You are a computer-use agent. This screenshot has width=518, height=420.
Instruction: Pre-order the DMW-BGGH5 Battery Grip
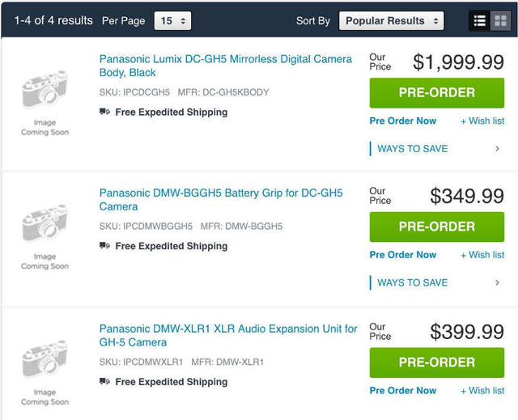[437, 227]
